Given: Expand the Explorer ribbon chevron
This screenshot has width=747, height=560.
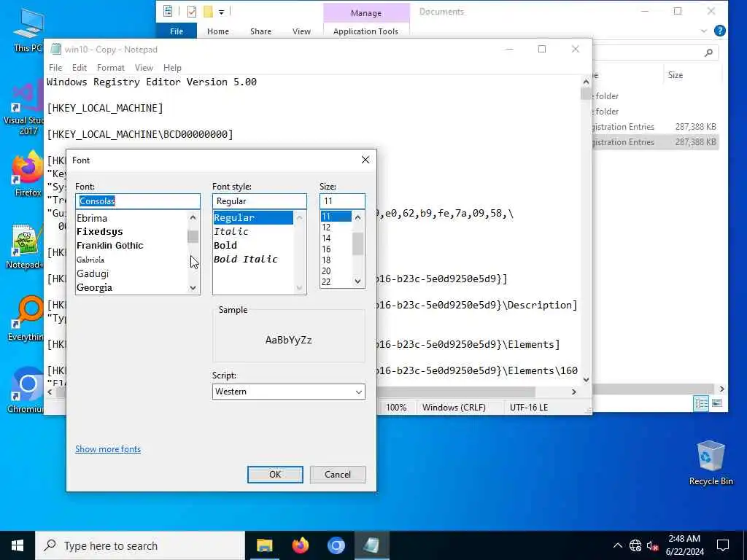Looking at the screenshot, I should [704, 31].
